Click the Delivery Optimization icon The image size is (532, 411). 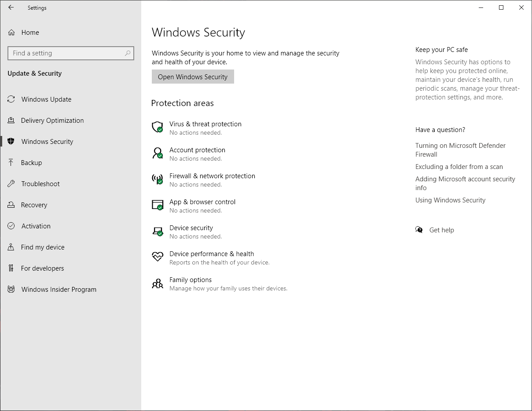click(11, 121)
